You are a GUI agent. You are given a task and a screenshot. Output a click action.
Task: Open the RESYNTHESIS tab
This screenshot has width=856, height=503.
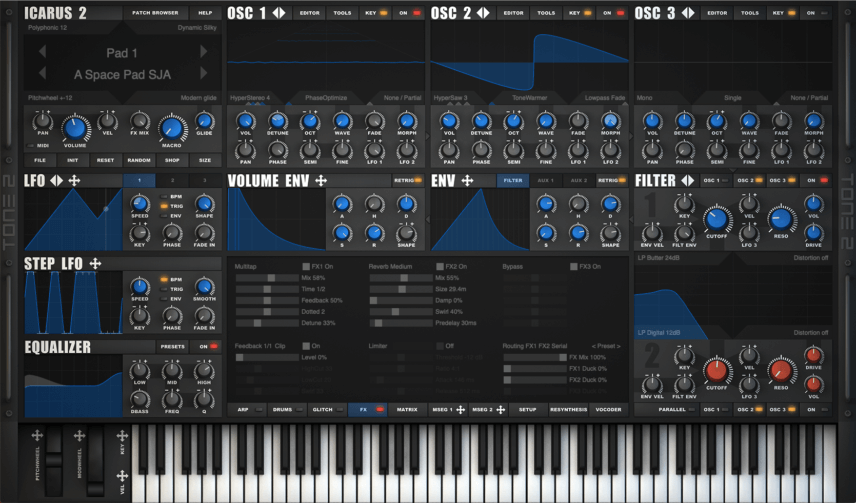pos(568,410)
